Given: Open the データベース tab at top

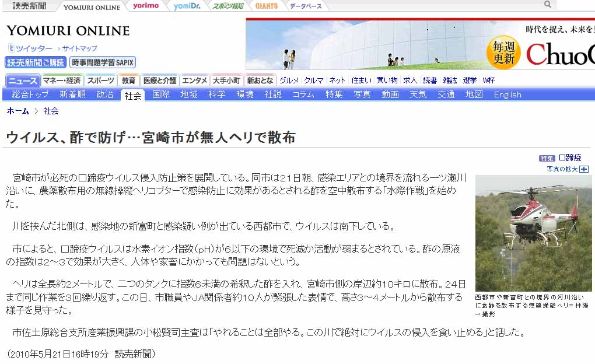Looking at the screenshot, I should 306,6.
